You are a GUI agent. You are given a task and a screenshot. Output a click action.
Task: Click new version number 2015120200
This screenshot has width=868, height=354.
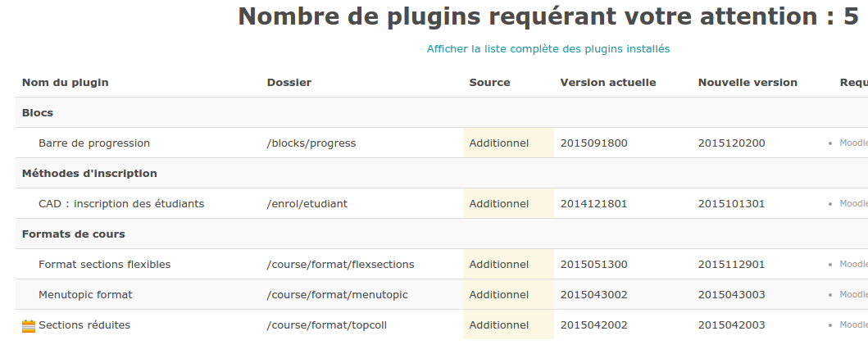(731, 143)
